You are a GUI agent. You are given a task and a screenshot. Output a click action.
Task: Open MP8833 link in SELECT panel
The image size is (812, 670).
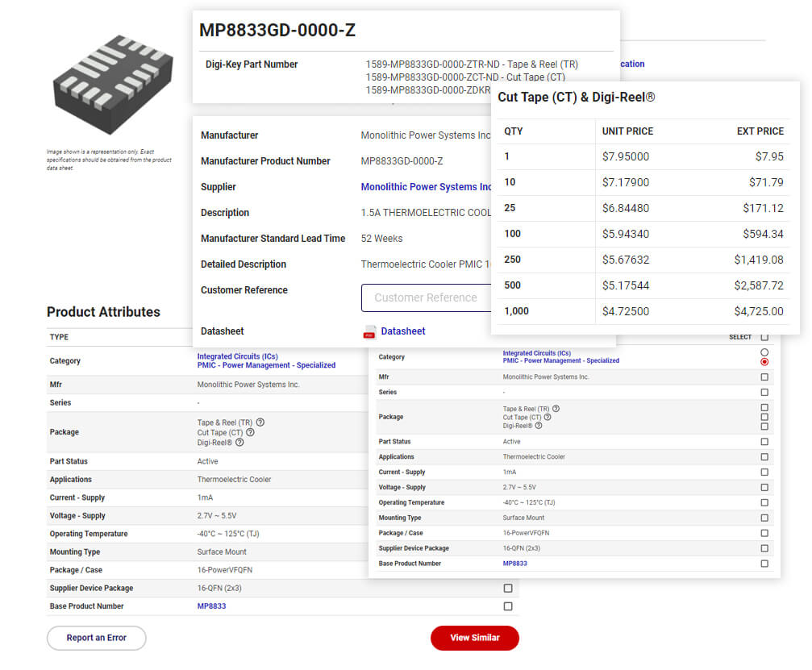point(514,564)
